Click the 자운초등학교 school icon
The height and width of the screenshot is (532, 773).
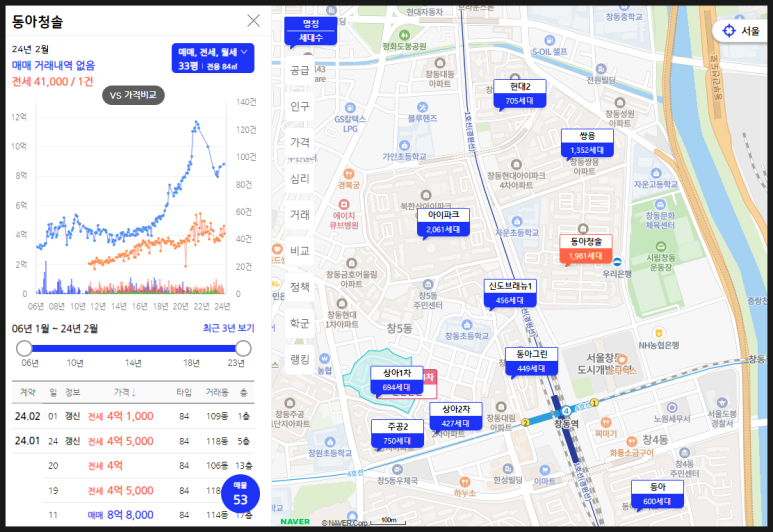[x=517, y=221]
